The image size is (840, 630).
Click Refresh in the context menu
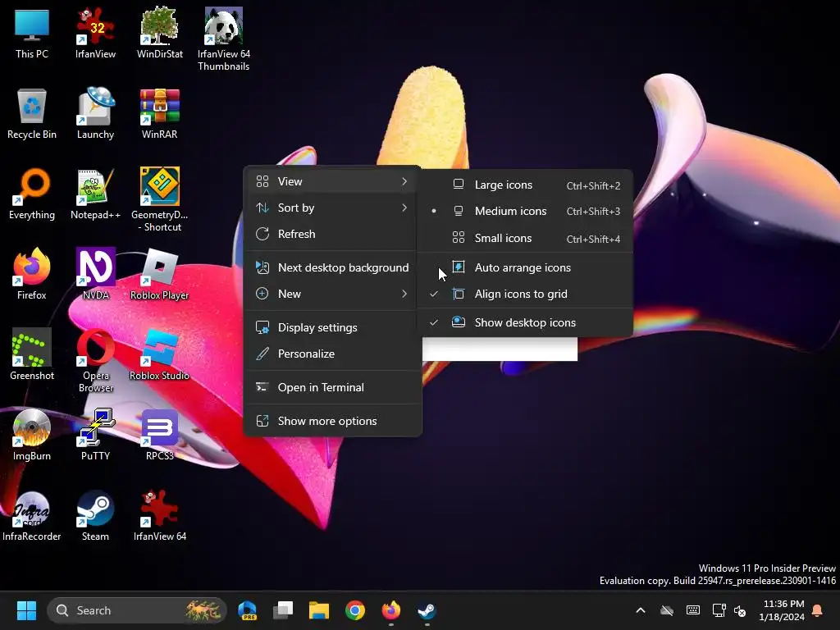(332, 234)
